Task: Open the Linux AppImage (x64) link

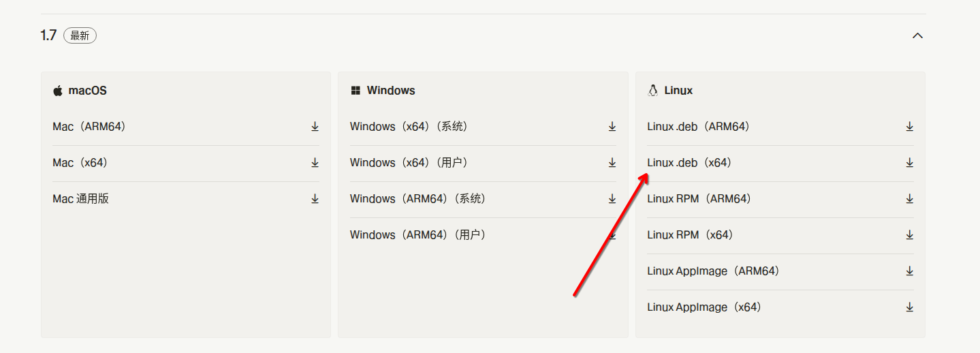Action: pos(704,307)
